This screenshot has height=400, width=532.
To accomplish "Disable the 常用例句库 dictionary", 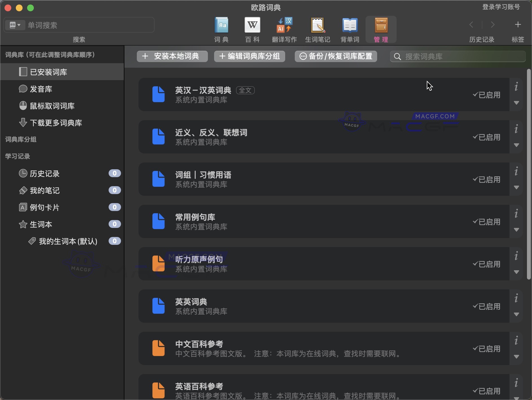I will (486, 222).
